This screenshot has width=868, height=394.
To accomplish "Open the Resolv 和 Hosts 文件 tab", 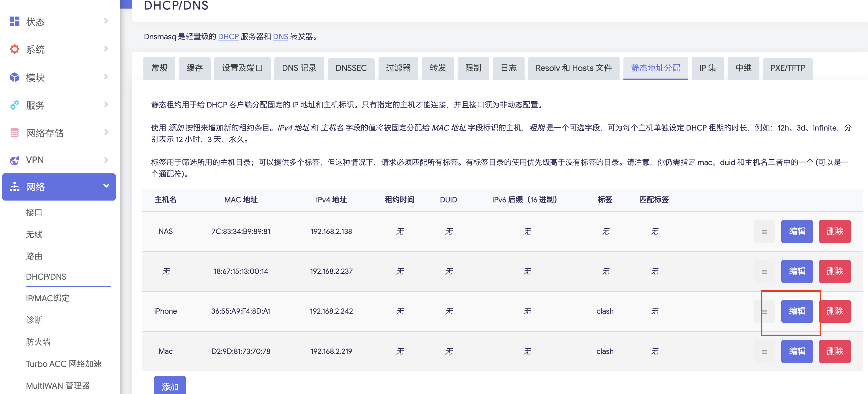I will point(573,68).
